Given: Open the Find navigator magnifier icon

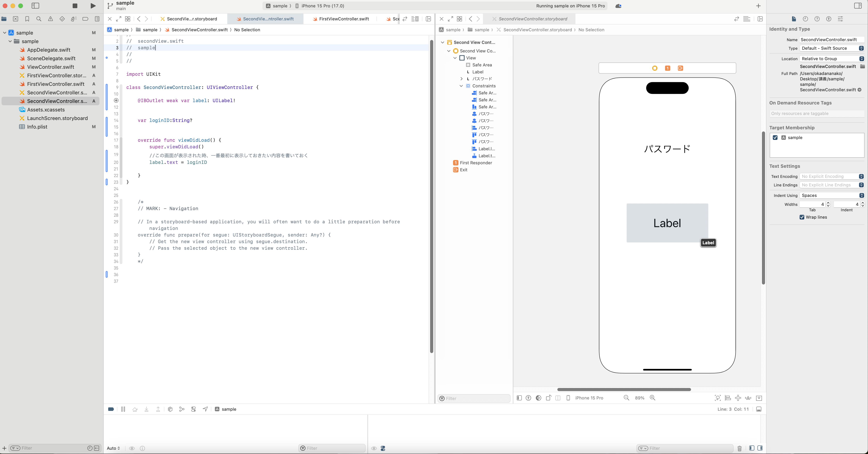Looking at the screenshot, I should point(39,19).
